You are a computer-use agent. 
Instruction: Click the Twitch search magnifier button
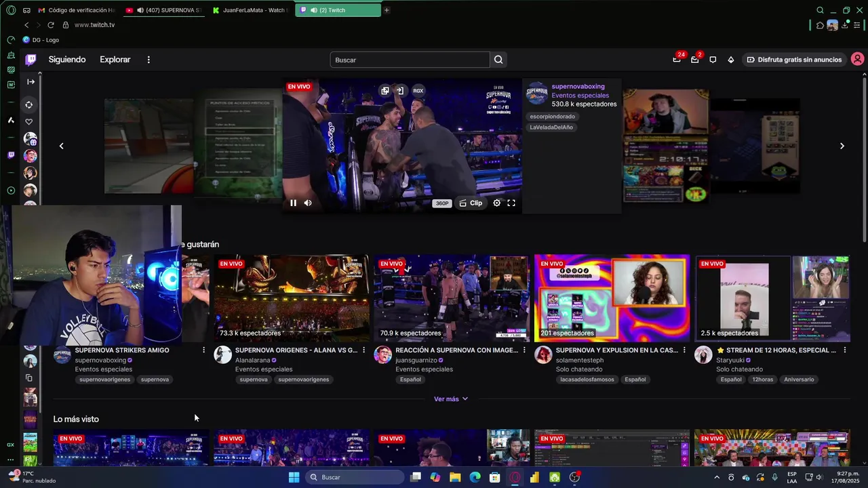[x=498, y=60]
